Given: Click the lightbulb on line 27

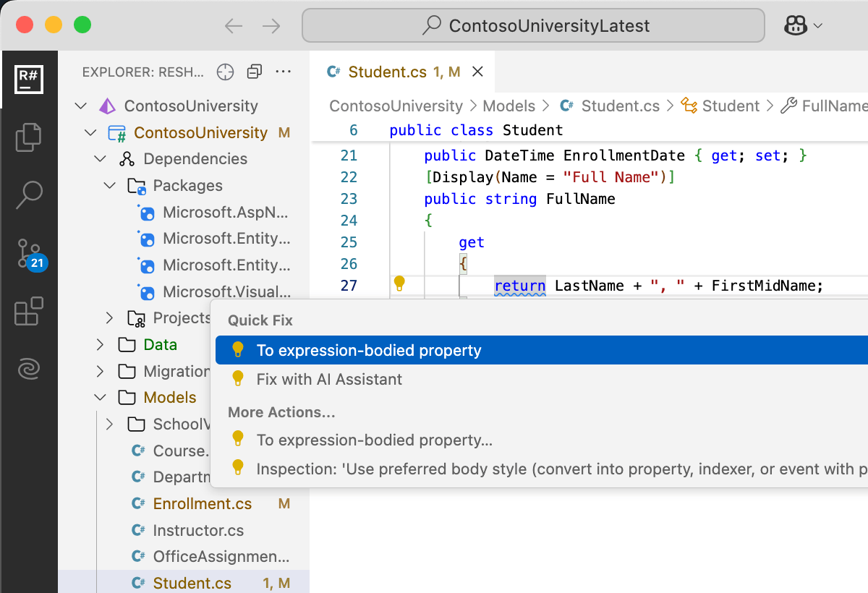Looking at the screenshot, I should [x=399, y=284].
